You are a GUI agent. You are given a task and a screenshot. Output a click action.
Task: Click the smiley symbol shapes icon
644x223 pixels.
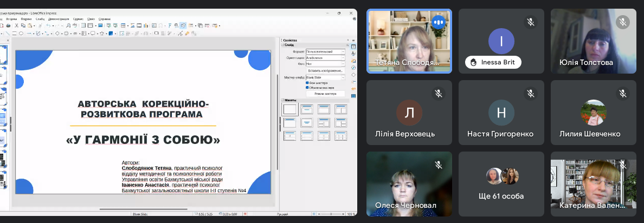[66, 33]
